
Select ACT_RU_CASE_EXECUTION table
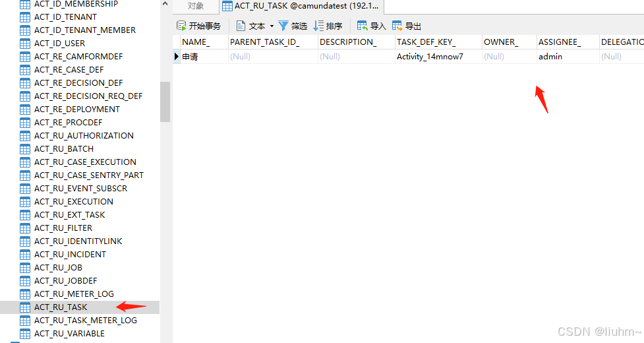(85, 162)
